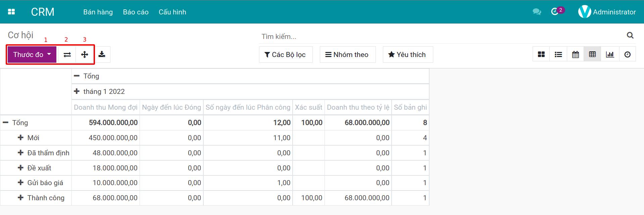Switch to Activity clock view

[x=628, y=54]
